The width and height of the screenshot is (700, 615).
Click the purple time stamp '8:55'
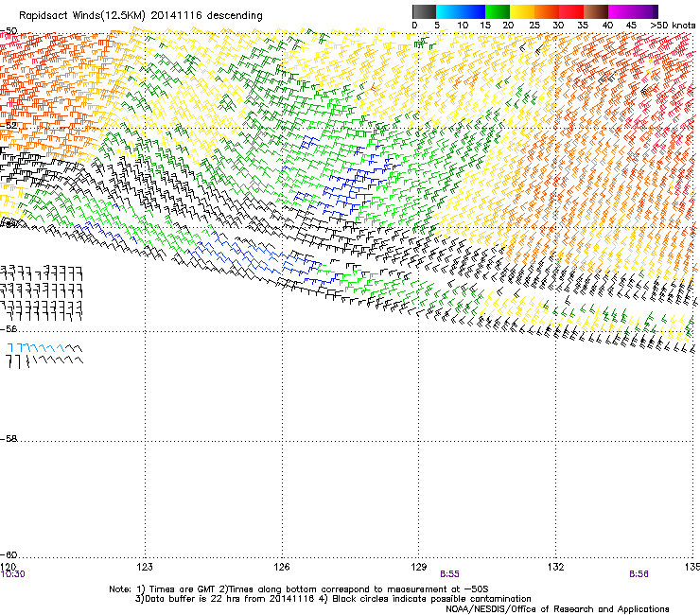coord(449,574)
